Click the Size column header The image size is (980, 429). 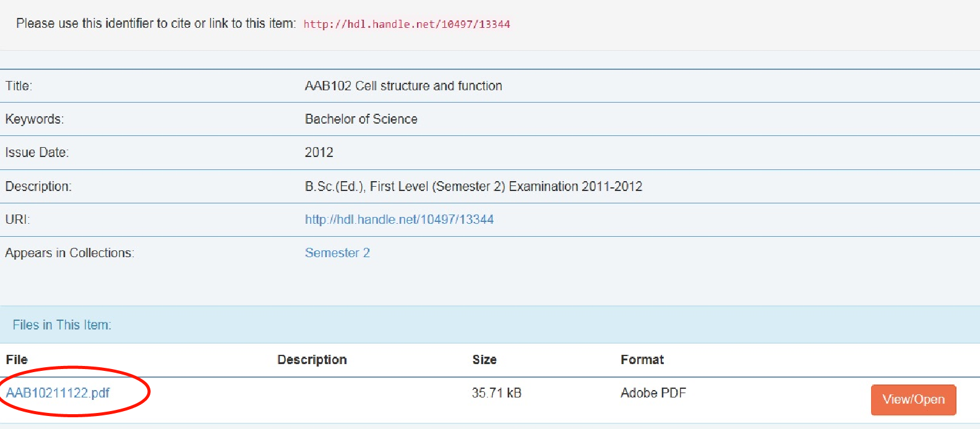click(x=484, y=360)
